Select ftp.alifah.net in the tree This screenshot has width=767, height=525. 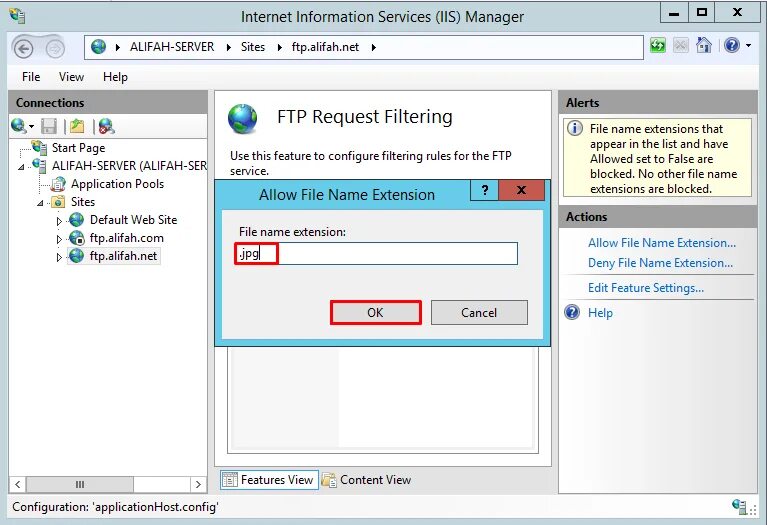123,256
